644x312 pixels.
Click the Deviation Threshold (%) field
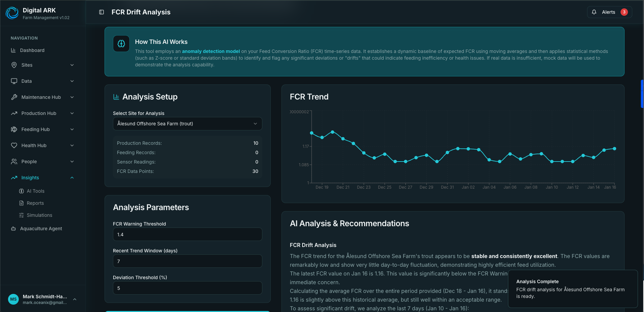coord(187,288)
